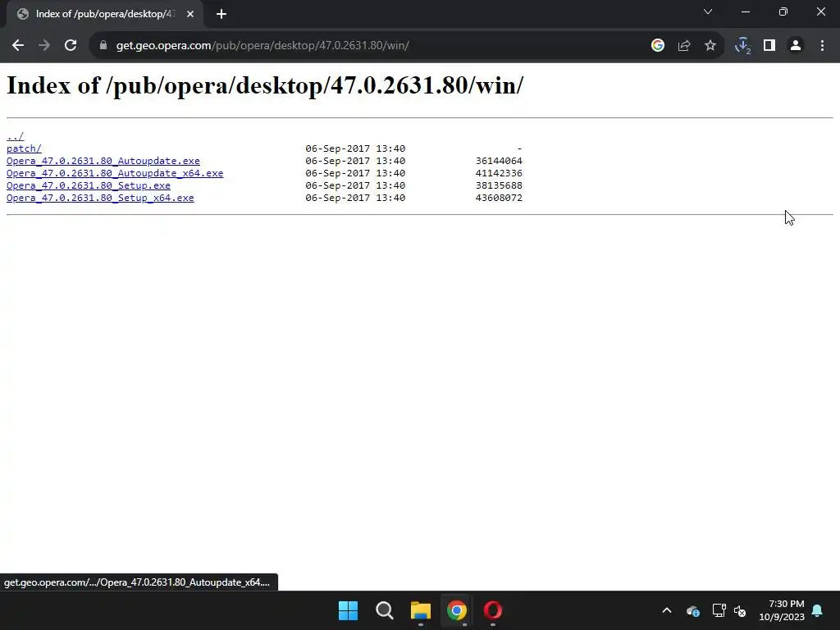Open a new browser tab
Screen dimensions: 840x630
tap(221, 14)
